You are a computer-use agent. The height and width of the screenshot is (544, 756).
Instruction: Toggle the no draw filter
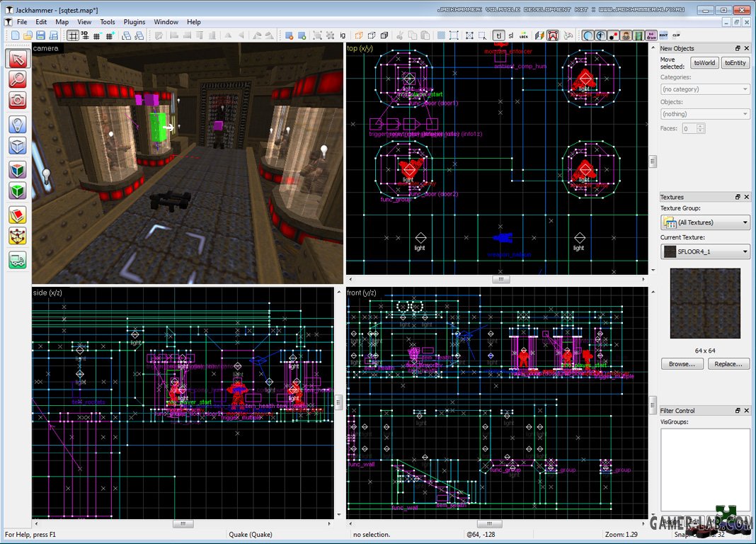[x=651, y=35]
